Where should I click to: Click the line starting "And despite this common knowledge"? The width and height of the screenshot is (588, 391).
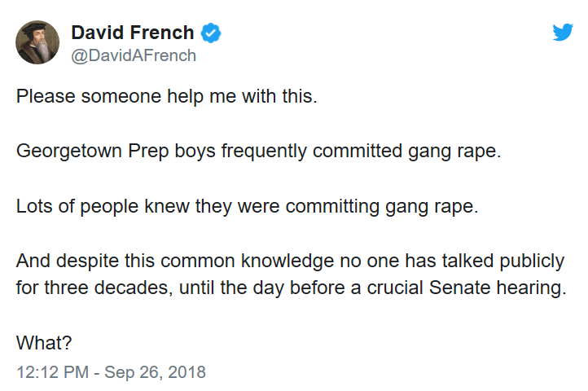click(x=290, y=261)
